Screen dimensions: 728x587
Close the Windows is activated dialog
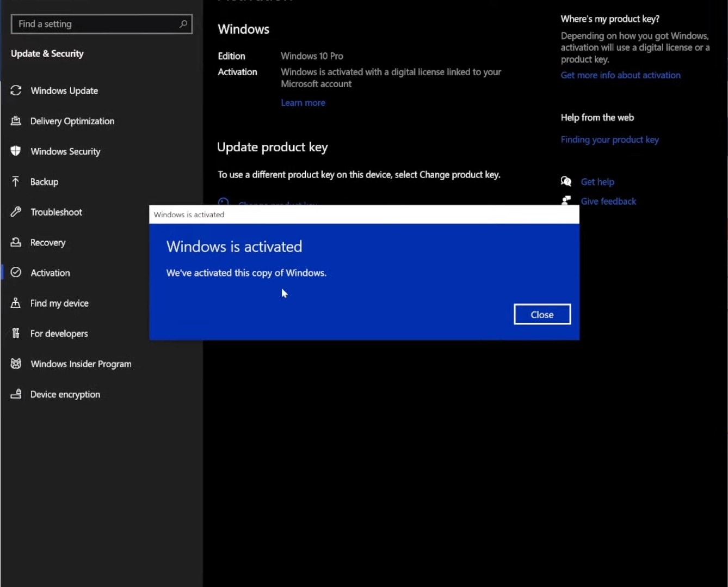[542, 314]
